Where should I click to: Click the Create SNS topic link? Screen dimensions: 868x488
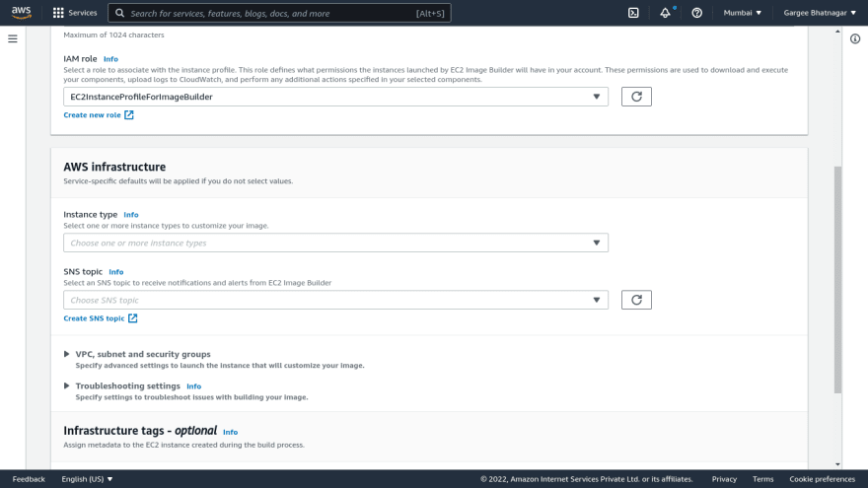(x=101, y=318)
